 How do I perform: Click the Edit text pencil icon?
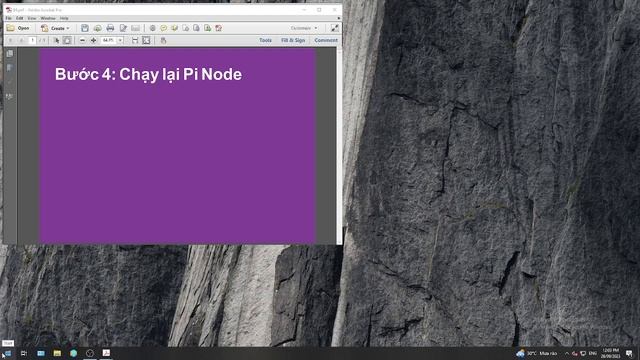click(123, 28)
